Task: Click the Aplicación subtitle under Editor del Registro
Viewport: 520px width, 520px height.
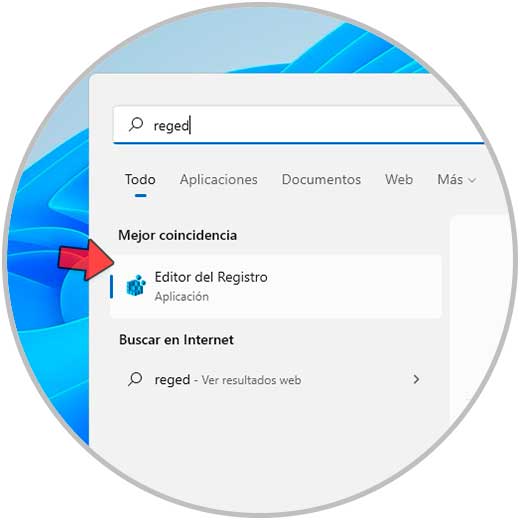Action: [x=182, y=296]
